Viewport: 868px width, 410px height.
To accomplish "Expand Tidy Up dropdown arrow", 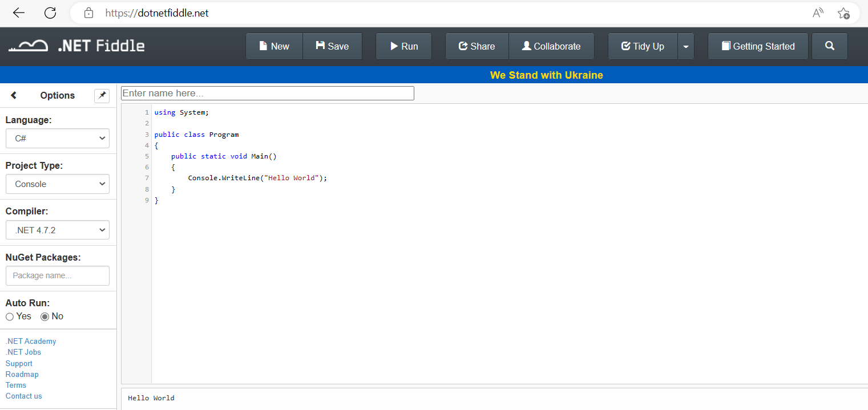I will coord(686,46).
